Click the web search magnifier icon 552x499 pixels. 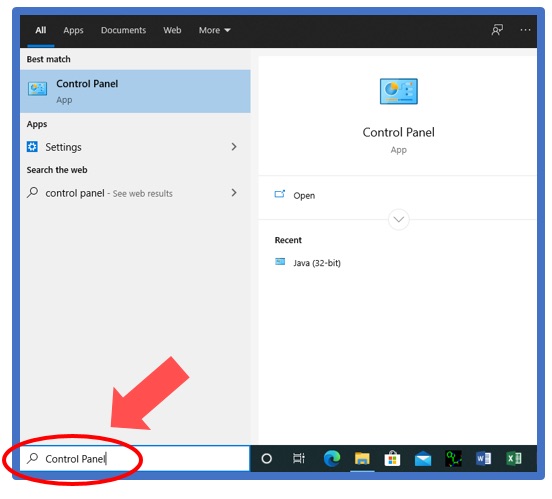click(x=32, y=193)
